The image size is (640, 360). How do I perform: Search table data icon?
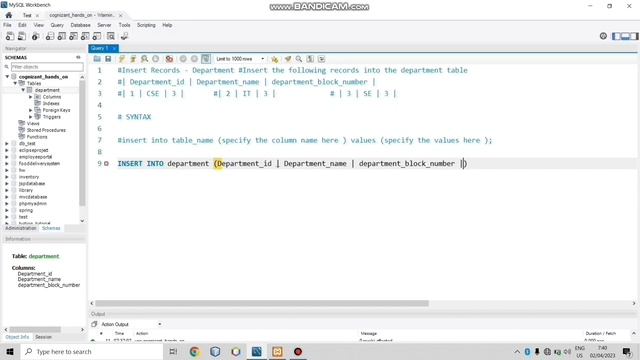tap(111, 36)
